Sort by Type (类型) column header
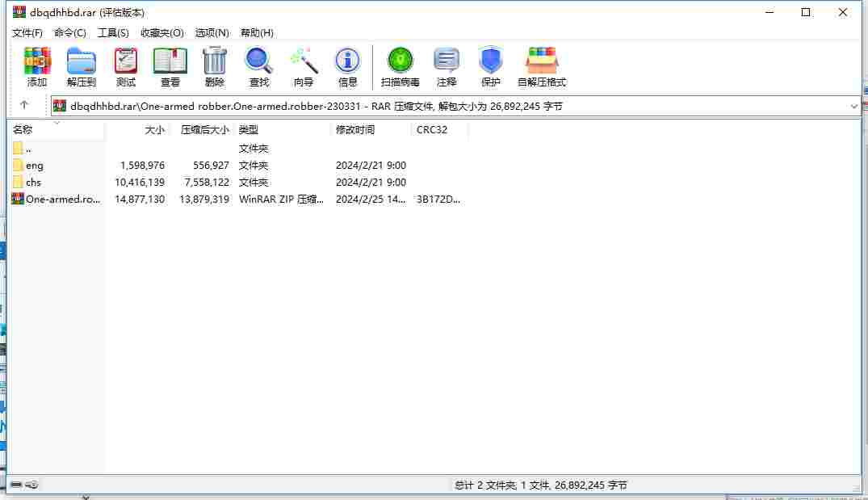The image size is (868, 500). 283,129
